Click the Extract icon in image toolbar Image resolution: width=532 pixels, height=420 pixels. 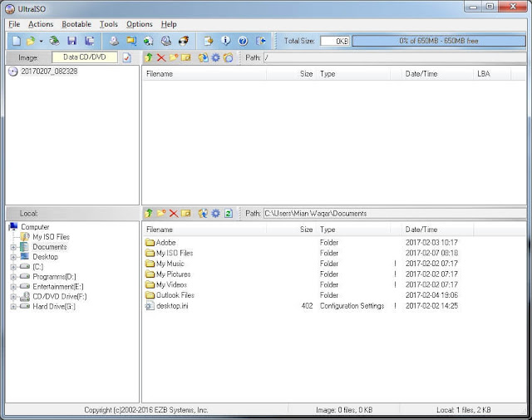tap(203, 57)
